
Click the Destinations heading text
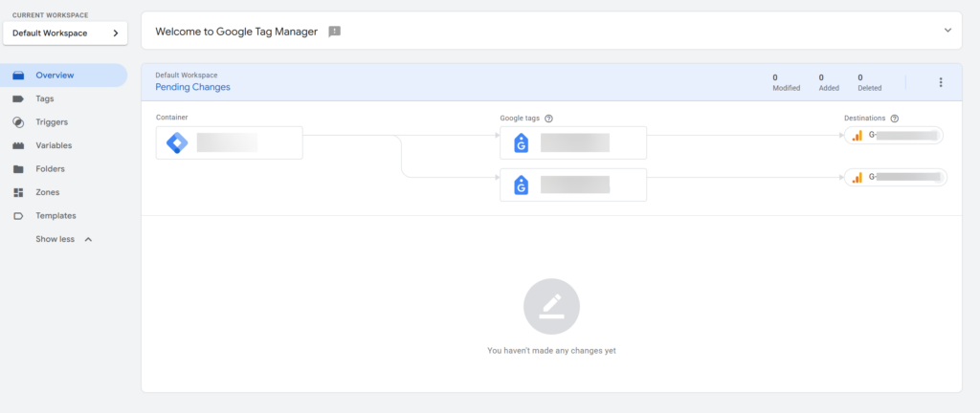point(865,118)
